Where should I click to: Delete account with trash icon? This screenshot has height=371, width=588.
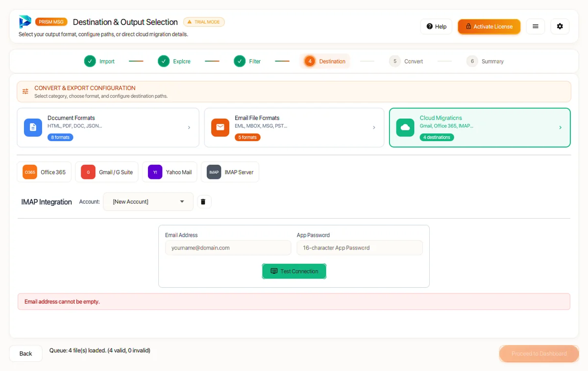click(x=204, y=201)
